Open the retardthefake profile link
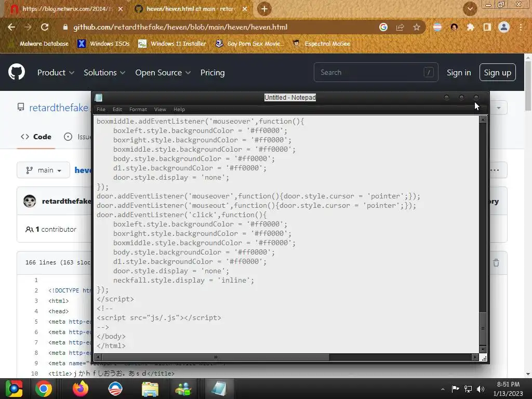532x399 pixels. click(x=58, y=108)
